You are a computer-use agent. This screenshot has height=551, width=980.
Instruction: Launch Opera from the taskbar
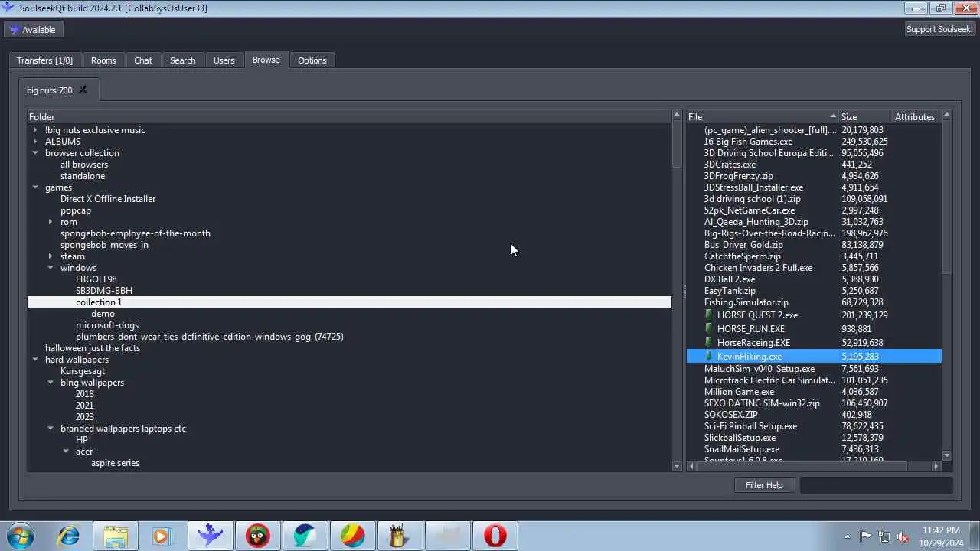coord(495,536)
